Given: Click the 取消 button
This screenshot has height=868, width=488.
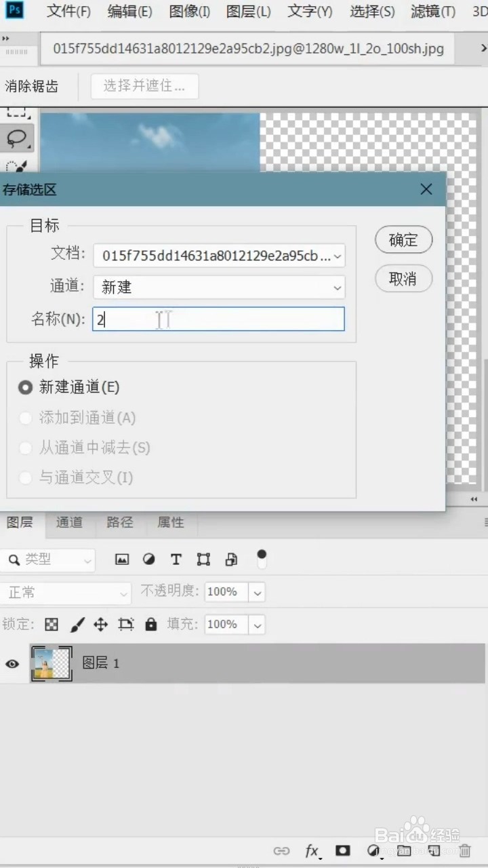Looking at the screenshot, I should 403,279.
